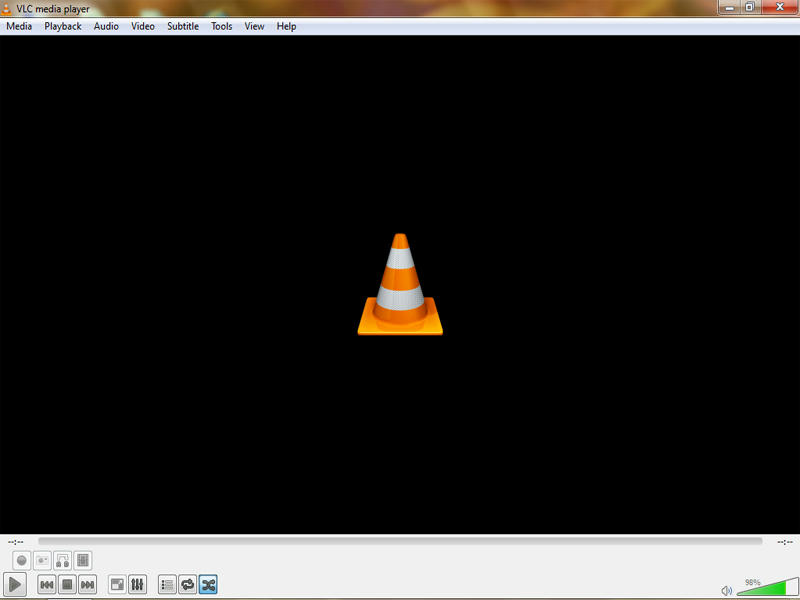Screen dimensions: 800x600
Task: Advance frame by frame button
Action: 83,561
